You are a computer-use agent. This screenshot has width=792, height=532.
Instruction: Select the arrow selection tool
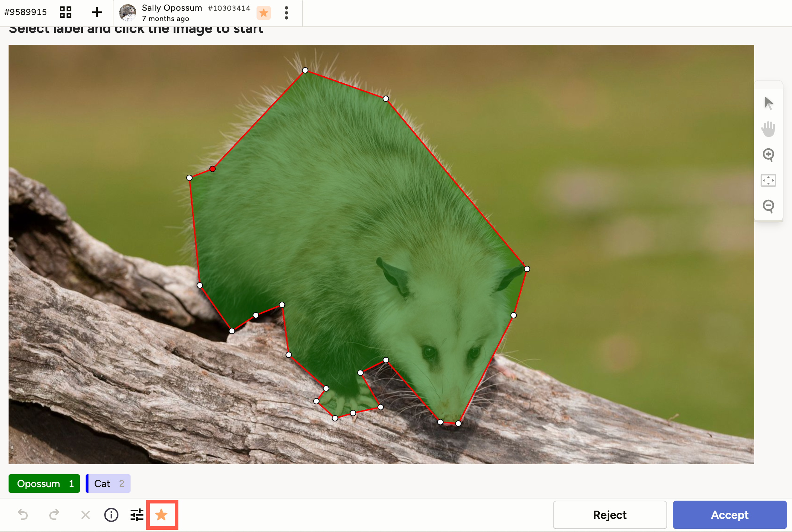coord(768,103)
